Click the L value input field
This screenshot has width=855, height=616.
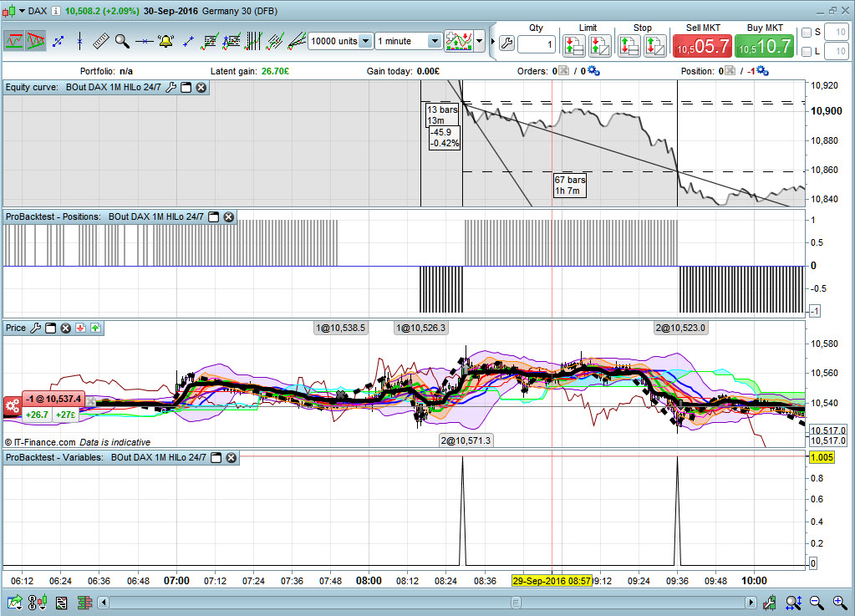point(836,52)
